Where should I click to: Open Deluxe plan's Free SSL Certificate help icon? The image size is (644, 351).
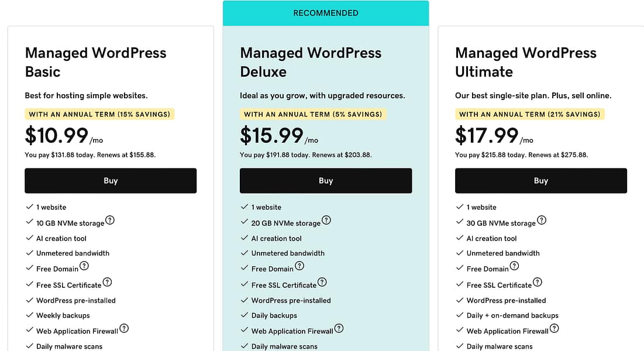tap(322, 281)
